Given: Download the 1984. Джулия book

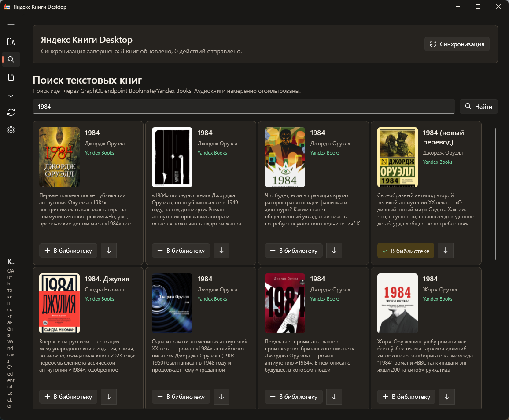Looking at the screenshot, I should (109, 397).
